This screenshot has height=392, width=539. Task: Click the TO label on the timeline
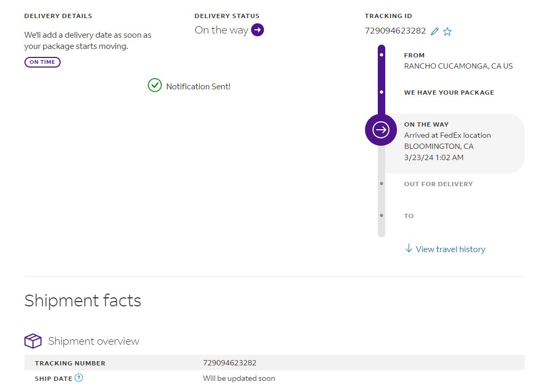tap(409, 216)
